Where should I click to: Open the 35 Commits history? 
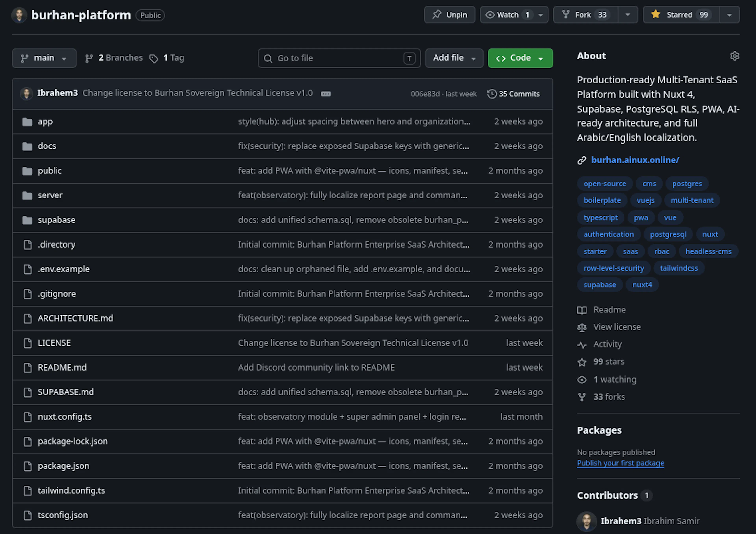pyautogui.click(x=514, y=94)
